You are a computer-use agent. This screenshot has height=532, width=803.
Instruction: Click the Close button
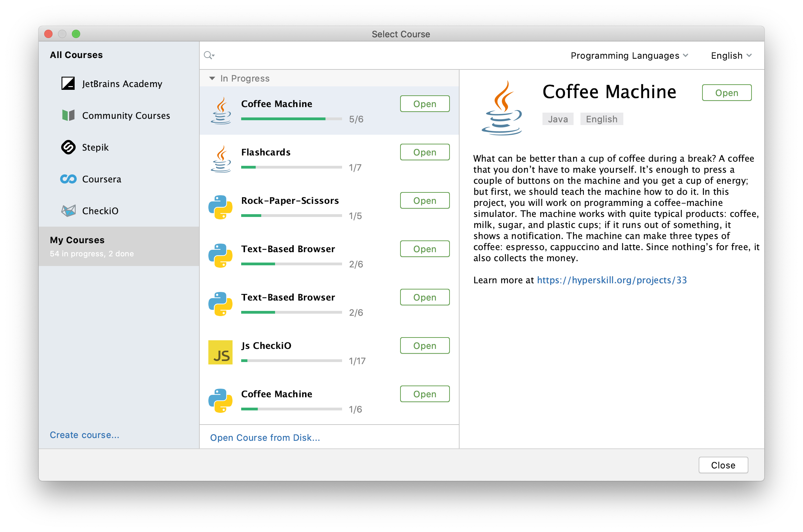tap(723, 465)
